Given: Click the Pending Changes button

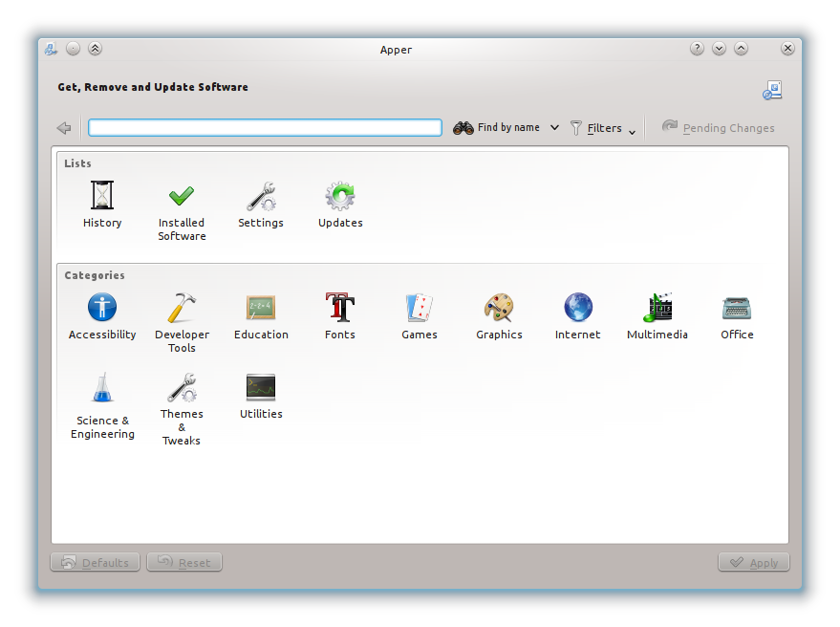Looking at the screenshot, I should click(718, 127).
